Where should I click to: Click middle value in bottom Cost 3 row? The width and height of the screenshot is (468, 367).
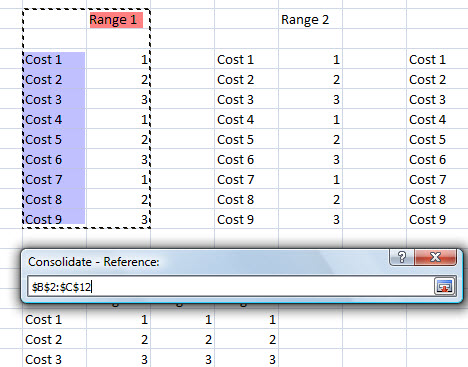[x=208, y=360]
